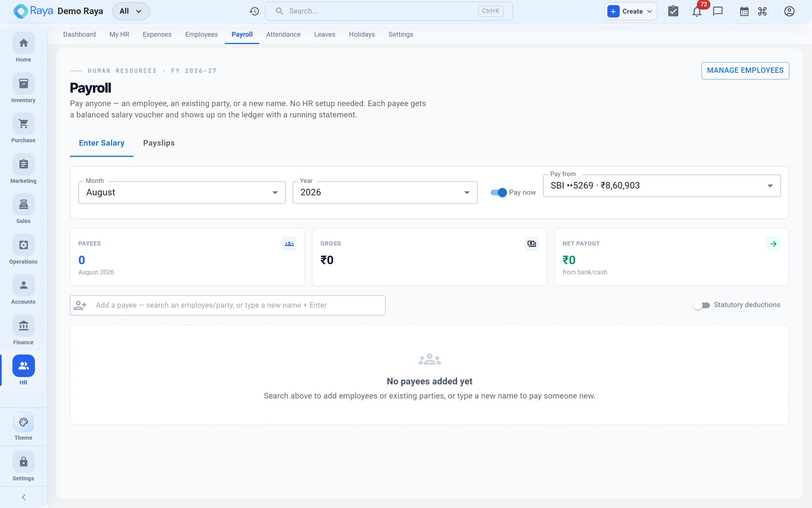Click the 'August 2026' text in Payees card
This screenshot has height=508, width=812.
click(96, 272)
